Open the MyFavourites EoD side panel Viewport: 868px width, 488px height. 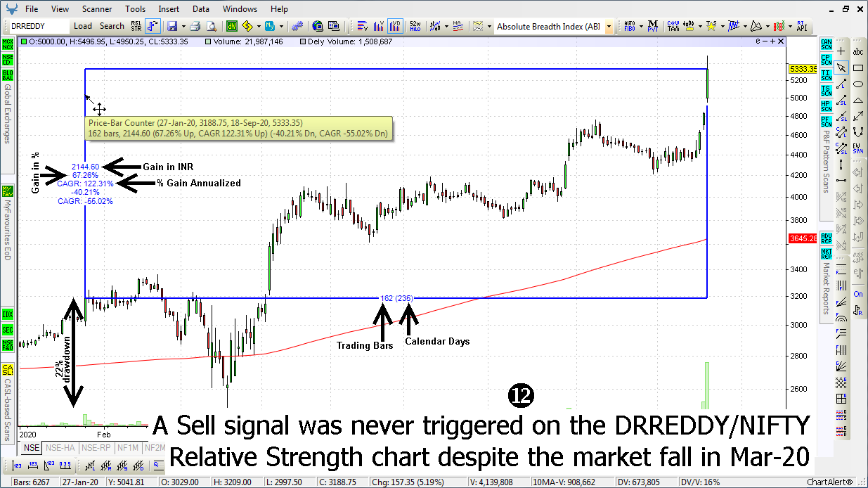pyautogui.click(x=8, y=230)
